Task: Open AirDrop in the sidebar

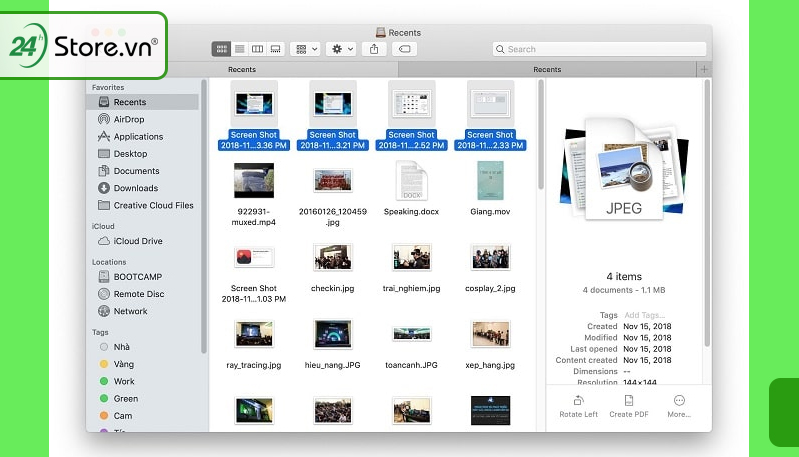Action: click(x=142, y=119)
